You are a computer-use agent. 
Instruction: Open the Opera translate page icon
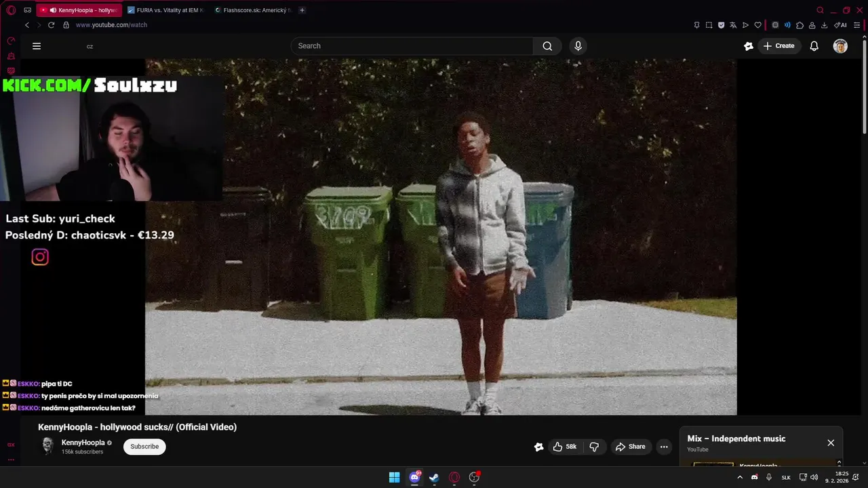pos(733,25)
